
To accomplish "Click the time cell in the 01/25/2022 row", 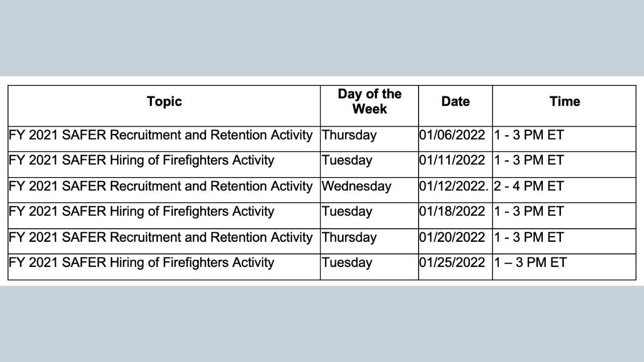I will click(x=530, y=262).
